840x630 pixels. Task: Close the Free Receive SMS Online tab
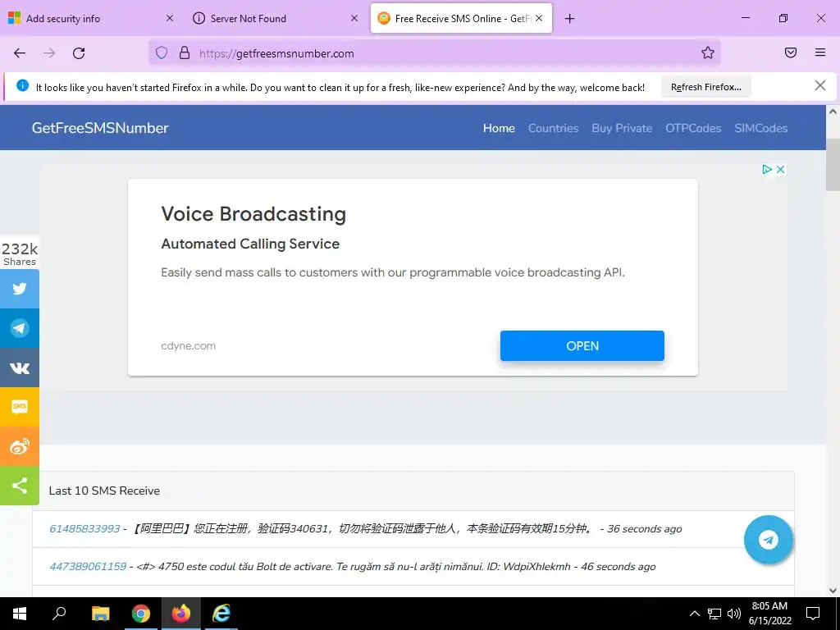(539, 18)
